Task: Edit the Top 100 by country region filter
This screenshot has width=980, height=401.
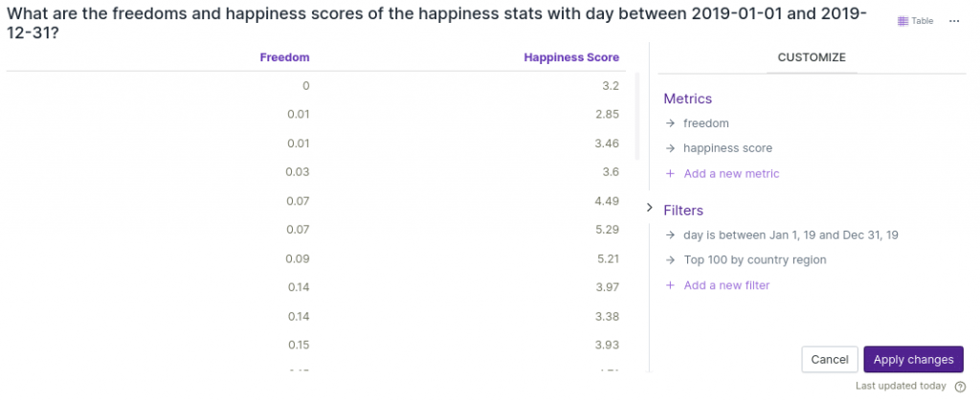Action: coord(754,260)
